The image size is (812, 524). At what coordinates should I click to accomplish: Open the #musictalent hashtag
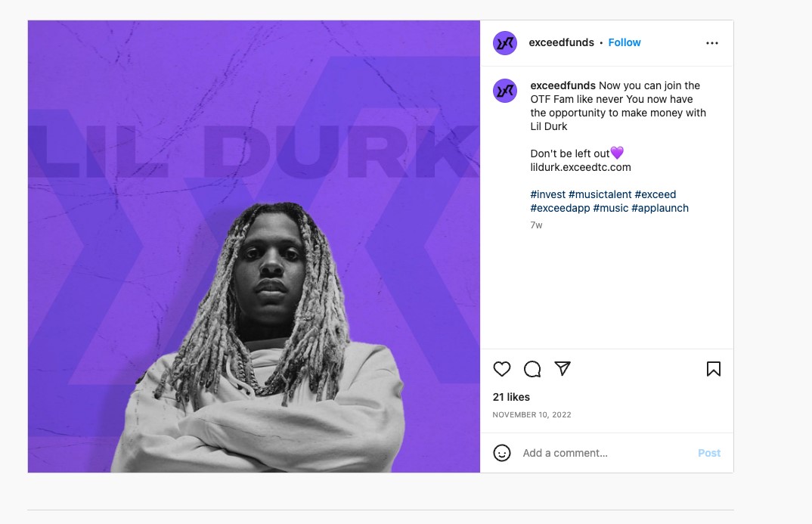click(x=600, y=194)
